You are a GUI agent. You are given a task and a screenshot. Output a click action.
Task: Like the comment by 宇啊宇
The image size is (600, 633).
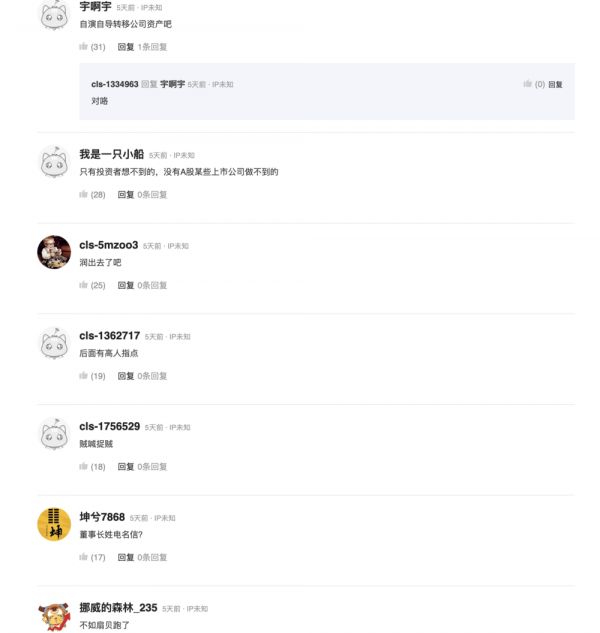pyautogui.click(x=84, y=47)
